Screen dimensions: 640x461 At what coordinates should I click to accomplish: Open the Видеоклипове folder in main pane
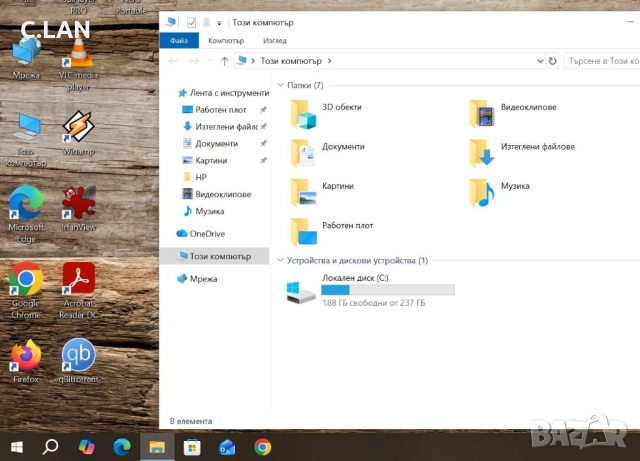pyautogui.click(x=513, y=114)
